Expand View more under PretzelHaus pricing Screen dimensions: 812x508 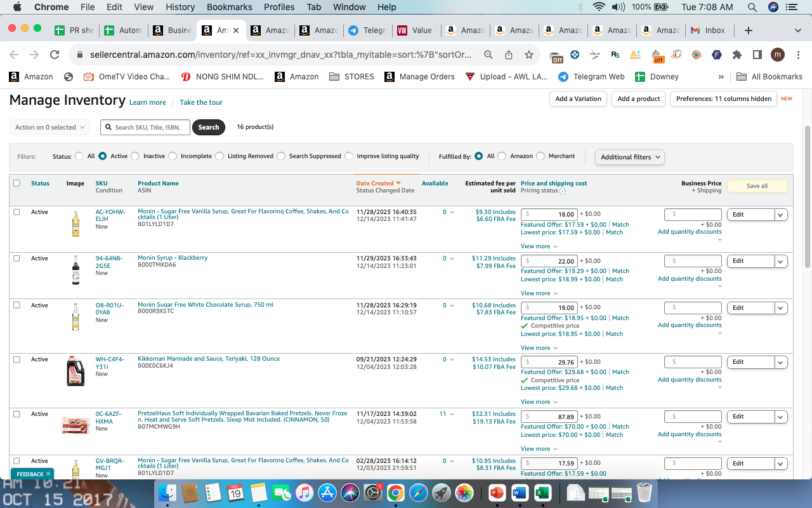coord(539,449)
